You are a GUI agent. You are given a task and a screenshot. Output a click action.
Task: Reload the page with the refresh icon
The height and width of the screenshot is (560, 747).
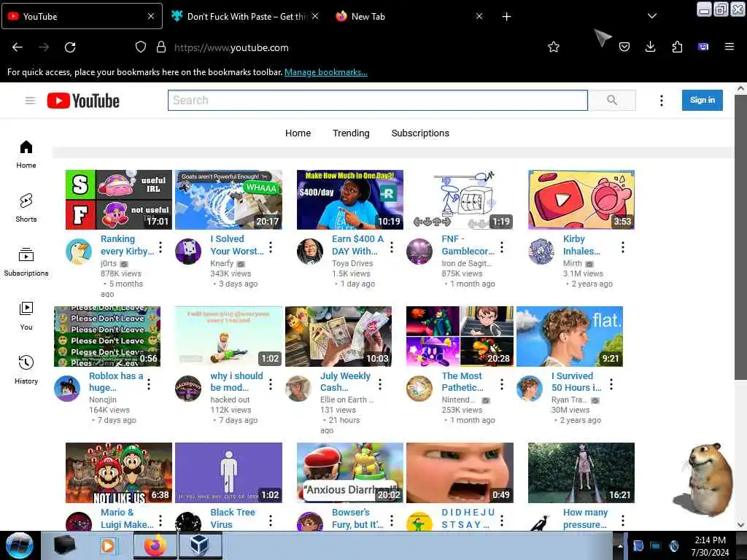click(x=70, y=47)
